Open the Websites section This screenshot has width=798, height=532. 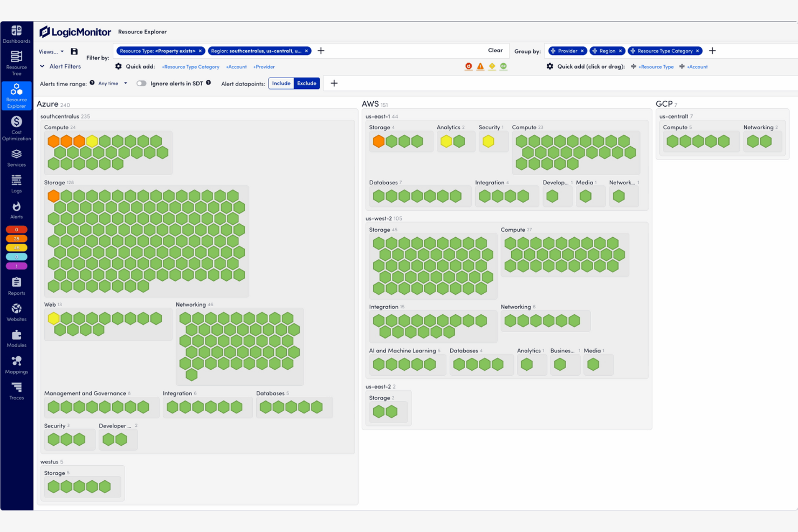[16, 312]
